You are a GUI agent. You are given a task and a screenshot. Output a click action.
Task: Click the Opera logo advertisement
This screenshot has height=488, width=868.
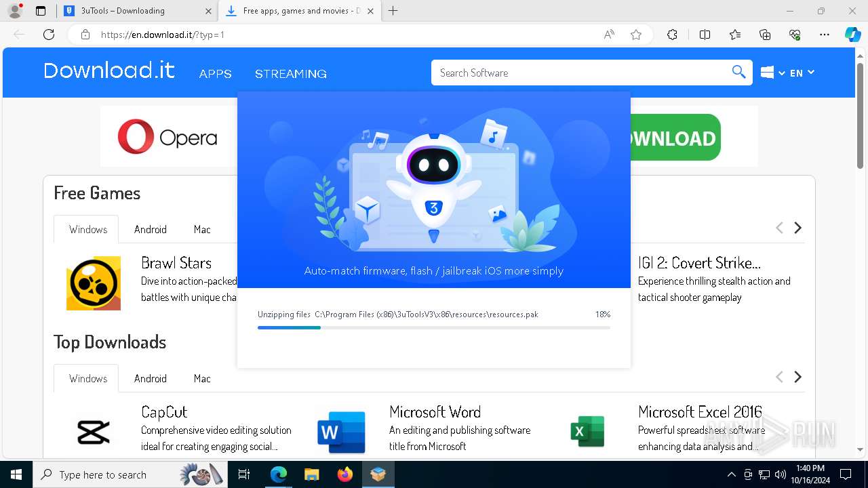click(167, 137)
